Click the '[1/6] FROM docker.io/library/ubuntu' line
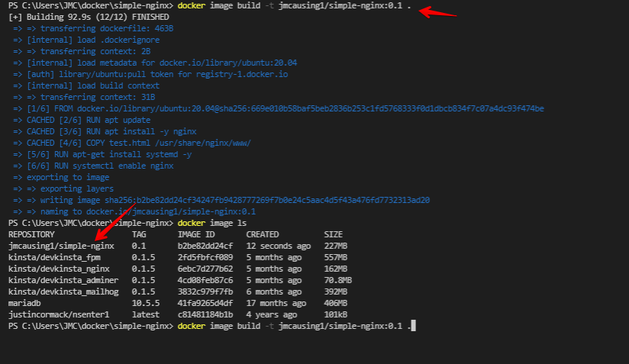The height and width of the screenshot is (364, 629). tap(279, 108)
